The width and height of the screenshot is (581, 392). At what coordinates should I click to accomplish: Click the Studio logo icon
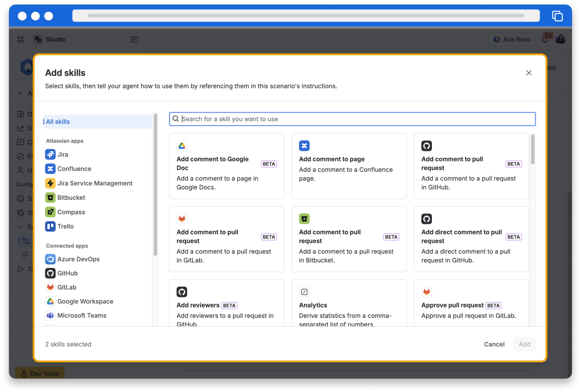click(38, 39)
